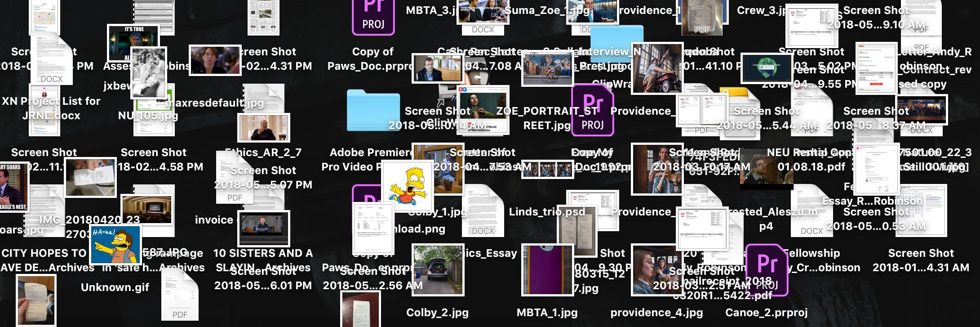Select the concert crowd photo thumbnail
This screenshot has width=980, height=327.
tap(921, 110)
